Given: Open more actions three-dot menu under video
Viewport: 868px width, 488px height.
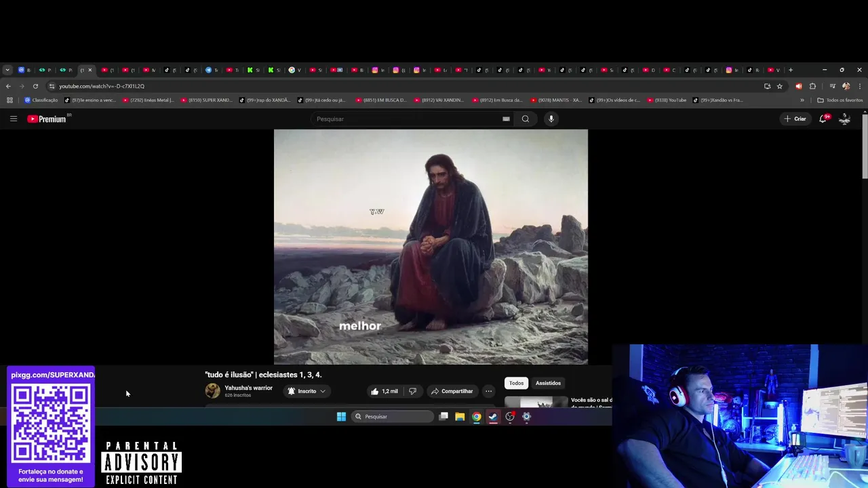Looking at the screenshot, I should [x=488, y=391].
